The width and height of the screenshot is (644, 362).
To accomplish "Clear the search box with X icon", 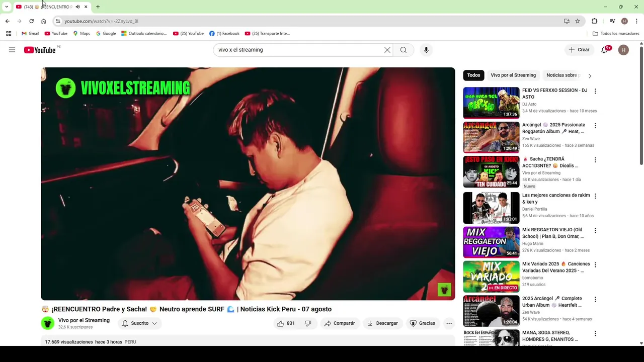I will click(x=387, y=50).
